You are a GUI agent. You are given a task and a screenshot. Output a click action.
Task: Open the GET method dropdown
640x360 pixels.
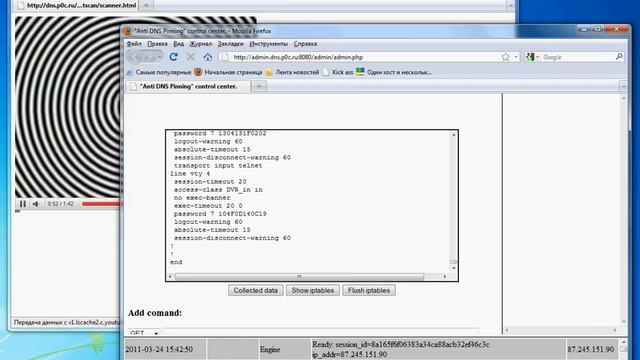click(144, 333)
